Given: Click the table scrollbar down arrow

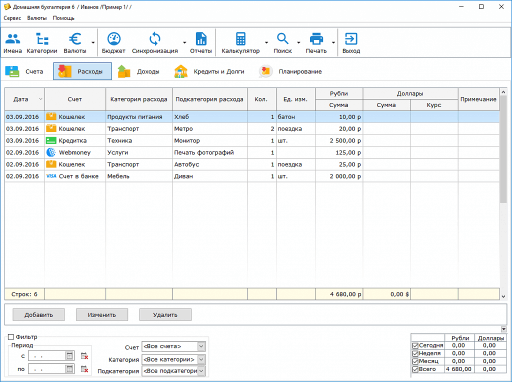Looking at the screenshot, I should [503, 296].
